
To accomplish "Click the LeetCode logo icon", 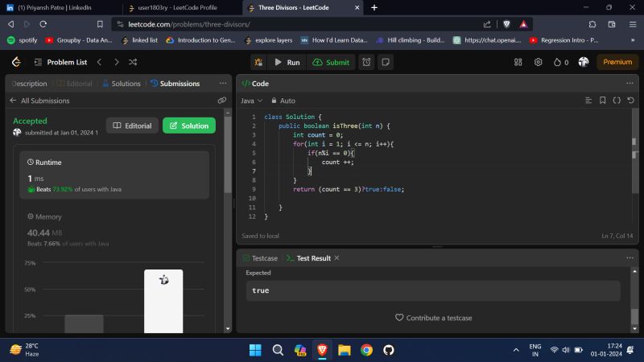I will coord(15,62).
